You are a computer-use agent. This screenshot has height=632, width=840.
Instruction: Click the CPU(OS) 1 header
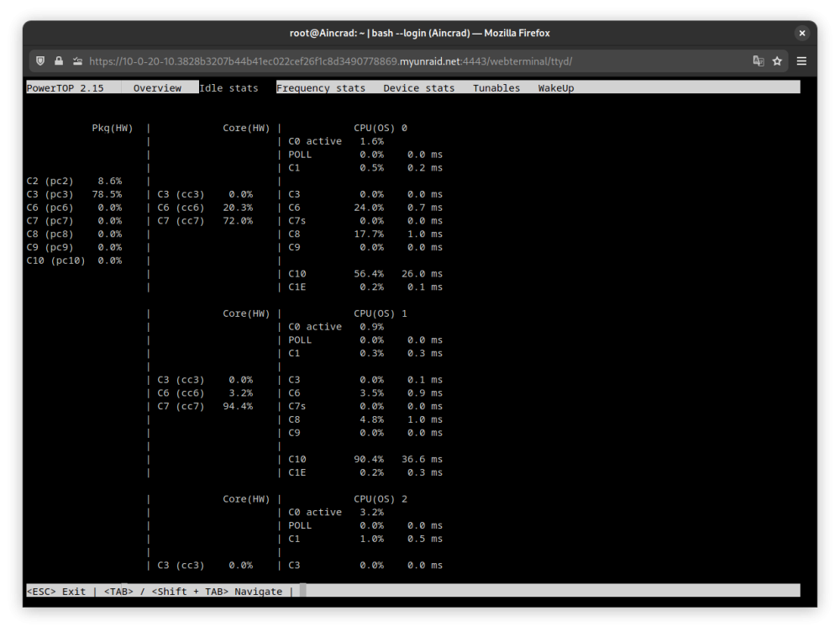click(x=381, y=313)
